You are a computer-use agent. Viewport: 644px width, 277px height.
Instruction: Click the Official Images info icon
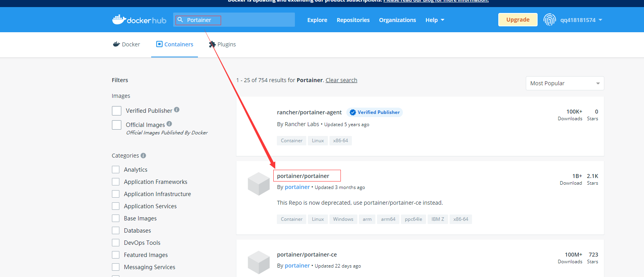coord(169,124)
